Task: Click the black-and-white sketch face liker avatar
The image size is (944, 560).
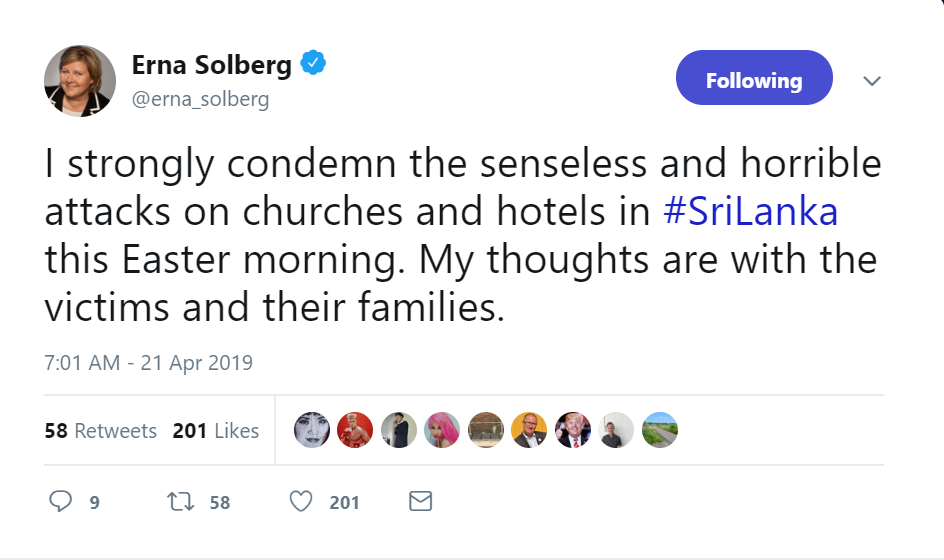Action: 311,430
